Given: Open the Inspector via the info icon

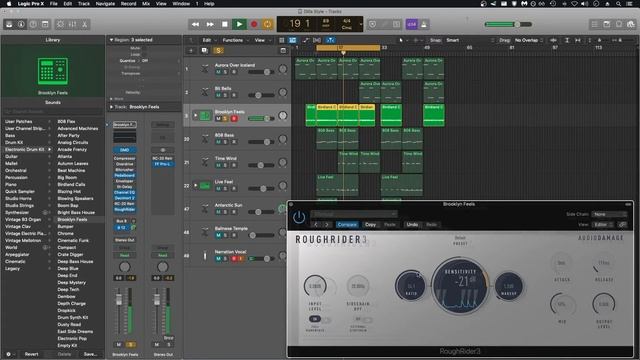Looking at the screenshot, I should (21, 24).
